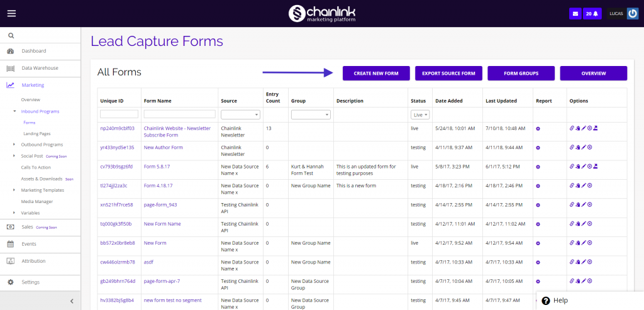Click the sidebar search magnifier icon
This screenshot has height=310, width=644.
(x=11, y=36)
